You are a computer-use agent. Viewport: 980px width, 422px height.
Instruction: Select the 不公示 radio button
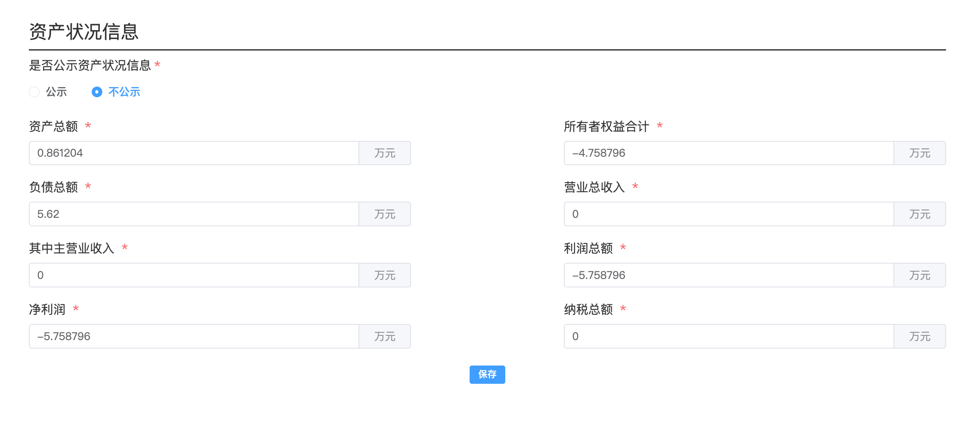97,92
